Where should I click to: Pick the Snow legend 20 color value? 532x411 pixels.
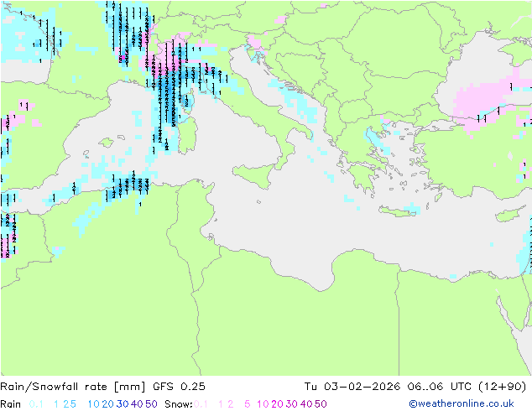277,404
